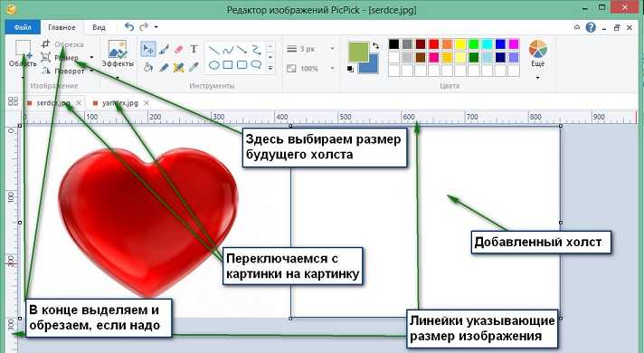Image resolution: width=644 pixels, height=353 pixels.
Task: Open quick access toolbar customize arrow
Action: [x=156, y=27]
